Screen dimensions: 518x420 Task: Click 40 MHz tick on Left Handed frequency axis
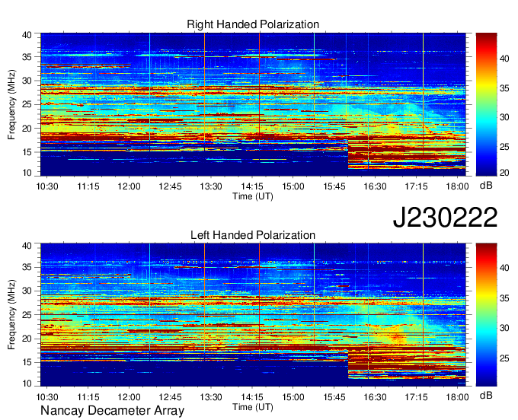[x=27, y=246]
